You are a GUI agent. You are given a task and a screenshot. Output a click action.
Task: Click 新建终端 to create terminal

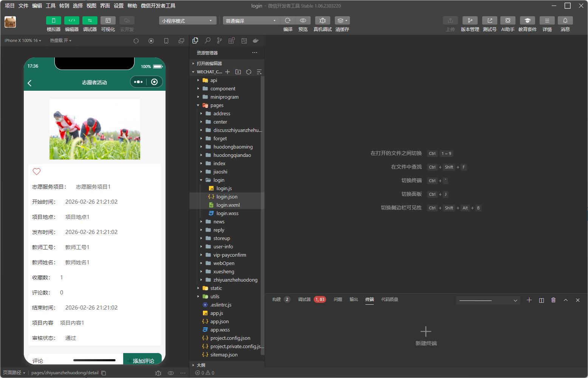tap(426, 336)
